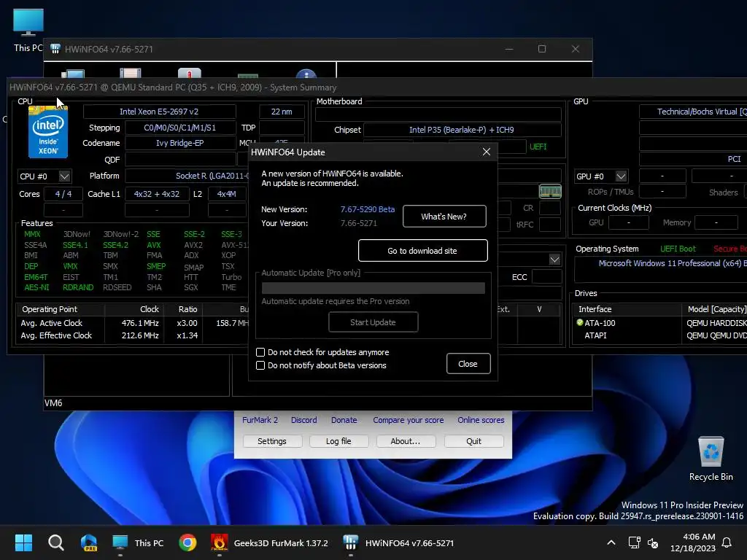747x560 pixels.
Task: Open the FurMark 2 link
Action: click(260, 420)
